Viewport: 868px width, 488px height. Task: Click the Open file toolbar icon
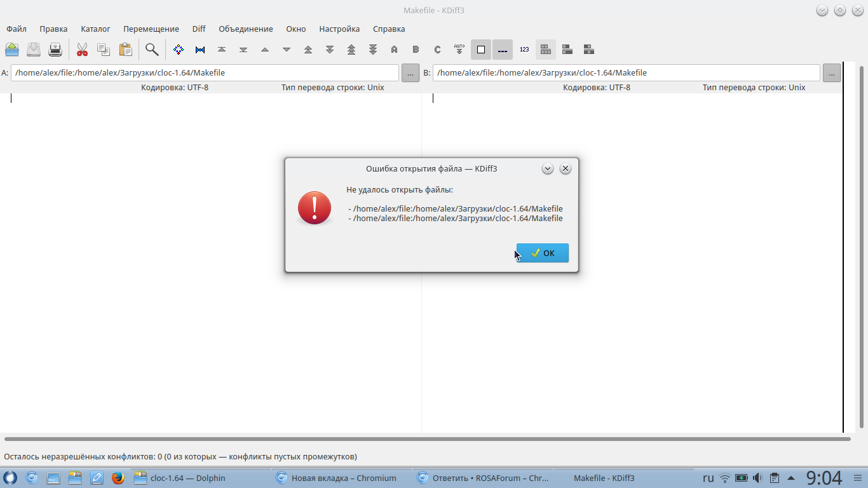click(12, 50)
